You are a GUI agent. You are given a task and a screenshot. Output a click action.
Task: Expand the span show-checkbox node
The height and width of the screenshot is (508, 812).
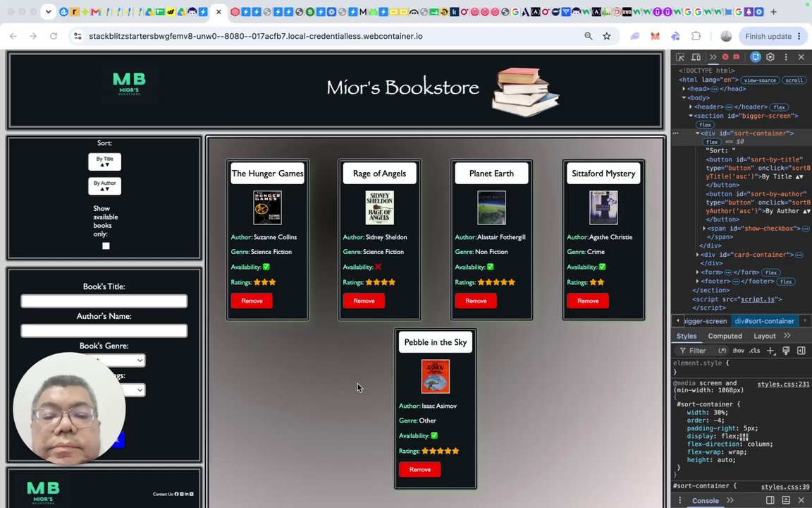[x=704, y=229]
